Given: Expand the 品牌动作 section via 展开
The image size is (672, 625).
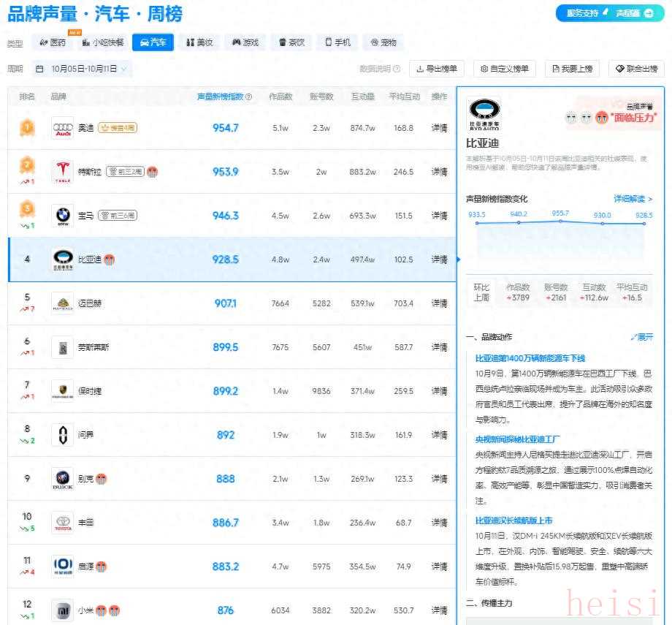Looking at the screenshot, I should coord(641,337).
